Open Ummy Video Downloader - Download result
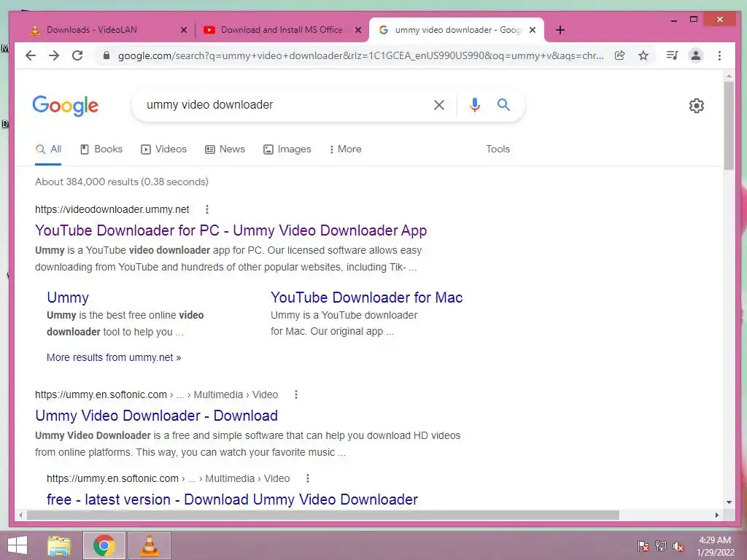747x560 pixels. point(156,416)
